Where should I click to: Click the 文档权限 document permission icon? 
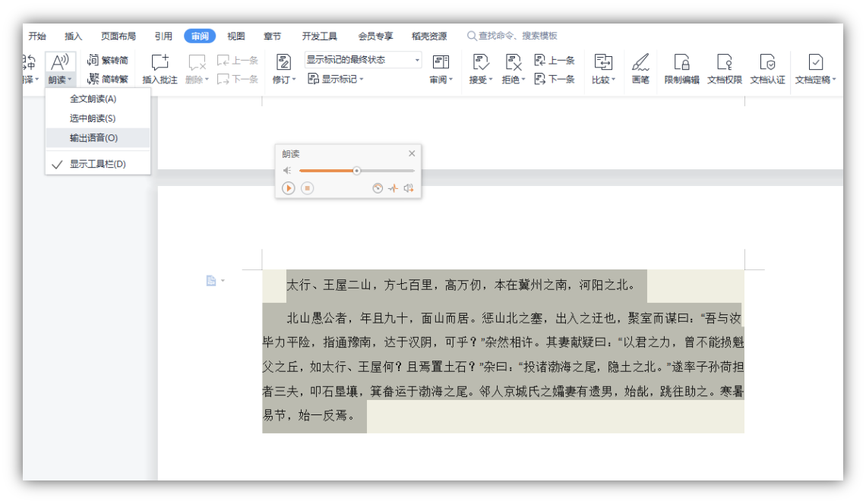[x=724, y=64]
